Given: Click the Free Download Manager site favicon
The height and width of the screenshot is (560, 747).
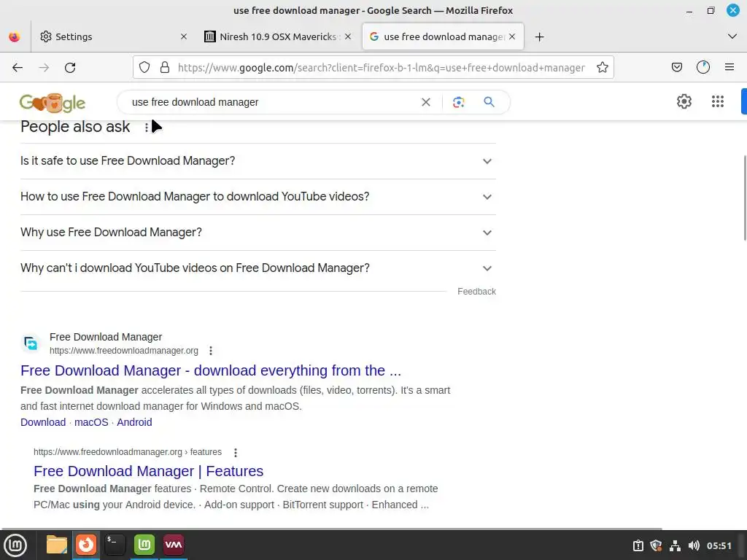Looking at the screenshot, I should 31,343.
